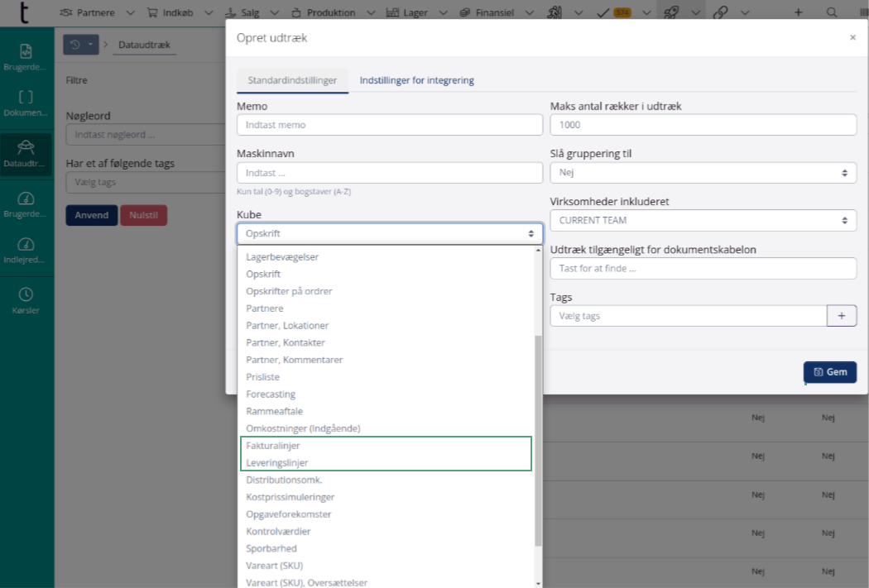Open the rocket icon menu in top bar
The image size is (869, 588).
coord(671,12)
